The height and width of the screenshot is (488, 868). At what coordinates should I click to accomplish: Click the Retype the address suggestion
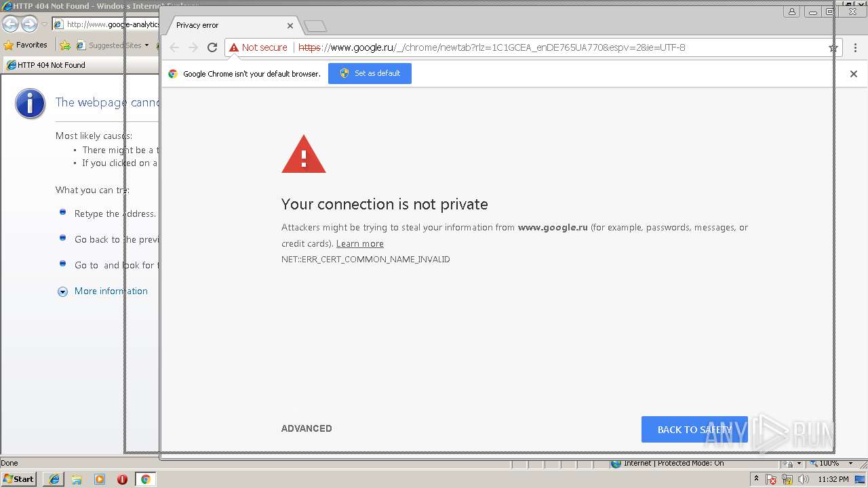click(115, 213)
